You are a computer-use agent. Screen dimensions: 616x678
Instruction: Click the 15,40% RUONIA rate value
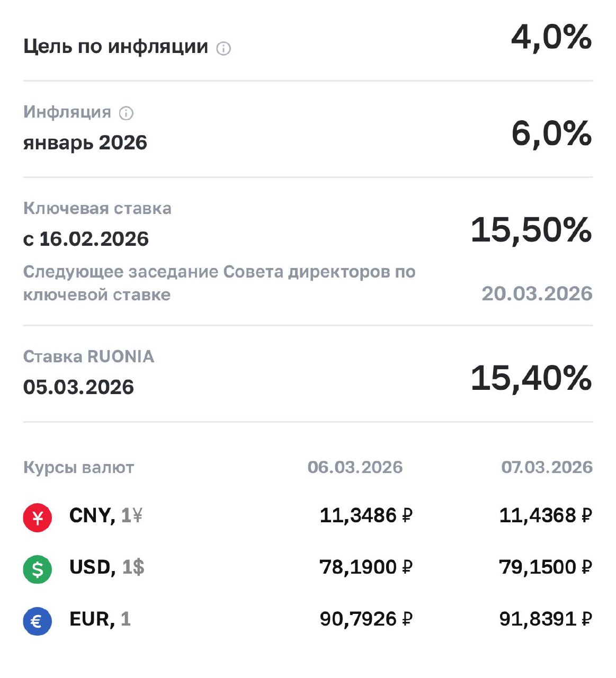[531, 378]
